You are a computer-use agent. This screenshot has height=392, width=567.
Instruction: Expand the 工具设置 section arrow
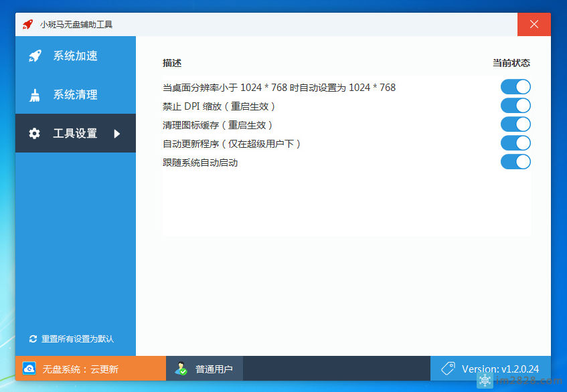click(x=118, y=132)
